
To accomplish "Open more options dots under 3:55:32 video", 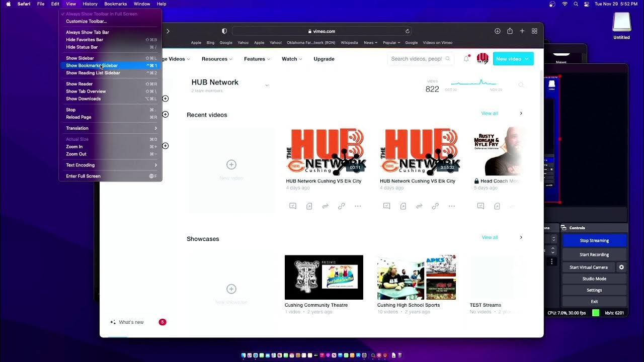I will [452, 206].
